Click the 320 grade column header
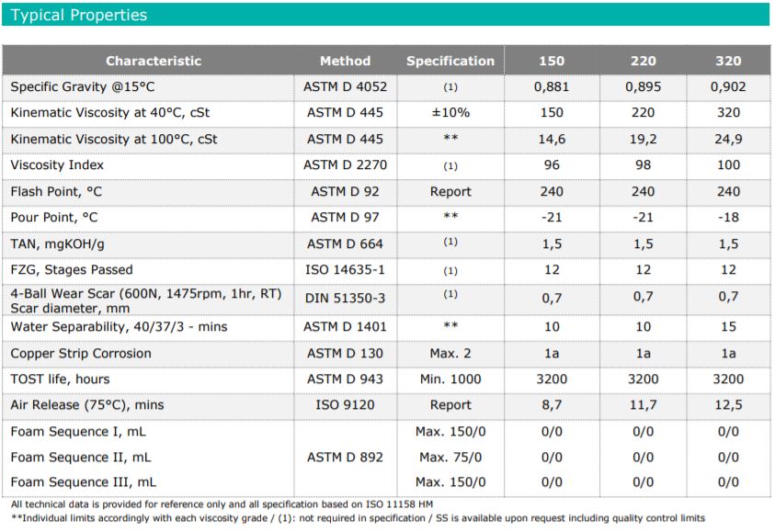The width and height of the screenshot is (775, 532). click(x=728, y=61)
